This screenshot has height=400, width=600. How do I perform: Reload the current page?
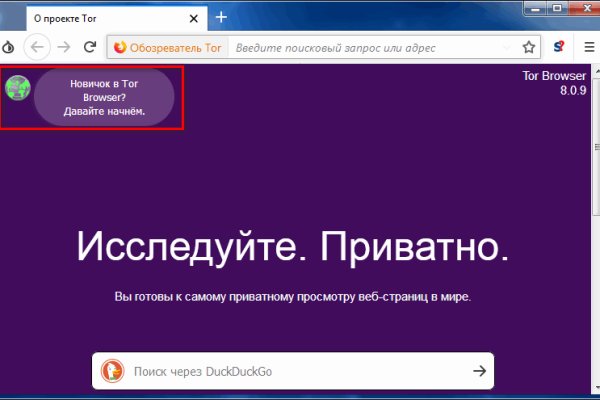point(90,47)
